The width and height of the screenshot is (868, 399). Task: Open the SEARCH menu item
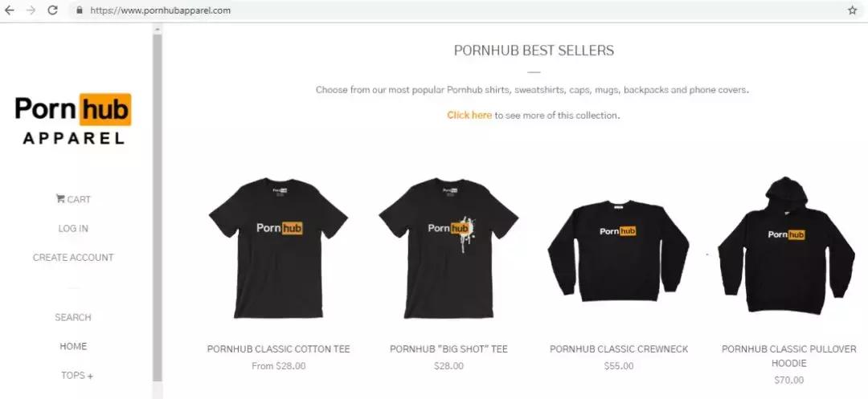tap(73, 317)
